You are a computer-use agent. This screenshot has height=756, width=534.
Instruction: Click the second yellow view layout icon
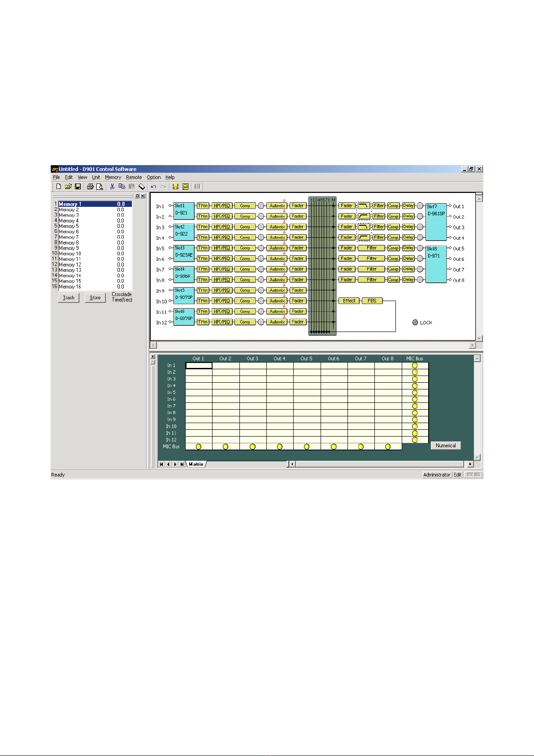(185, 187)
